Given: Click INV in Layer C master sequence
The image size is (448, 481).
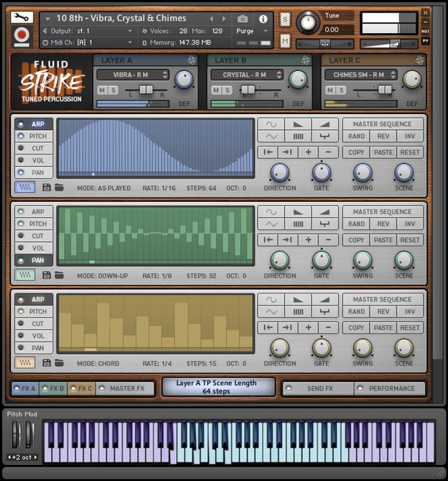Looking at the screenshot, I should click(410, 312).
